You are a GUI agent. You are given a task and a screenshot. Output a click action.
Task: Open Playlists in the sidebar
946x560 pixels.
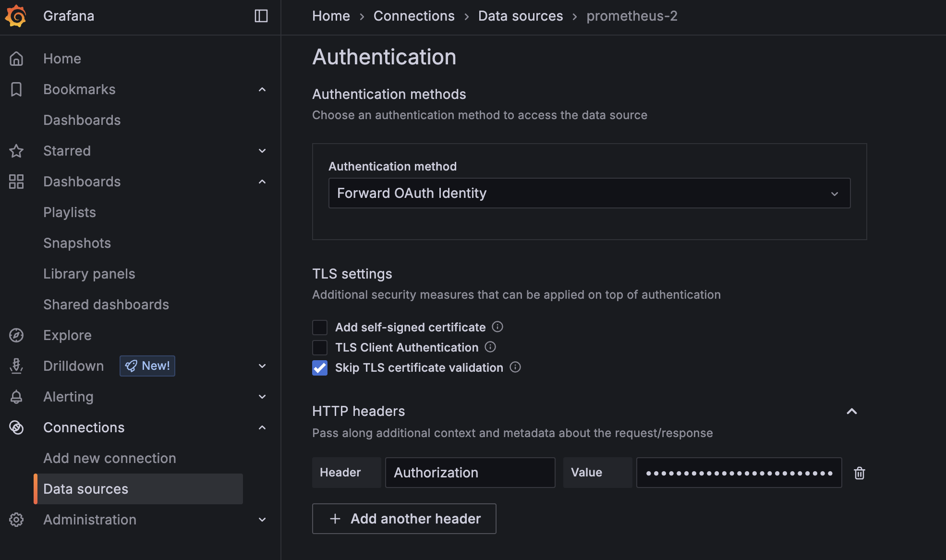[x=70, y=212]
